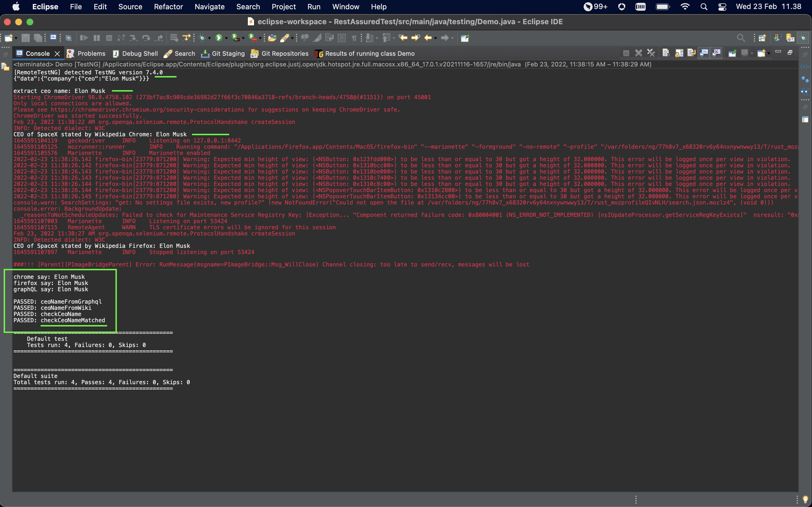Open the Run button dropdown arrow
This screenshot has height=507, width=812.
tap(226, 39)
